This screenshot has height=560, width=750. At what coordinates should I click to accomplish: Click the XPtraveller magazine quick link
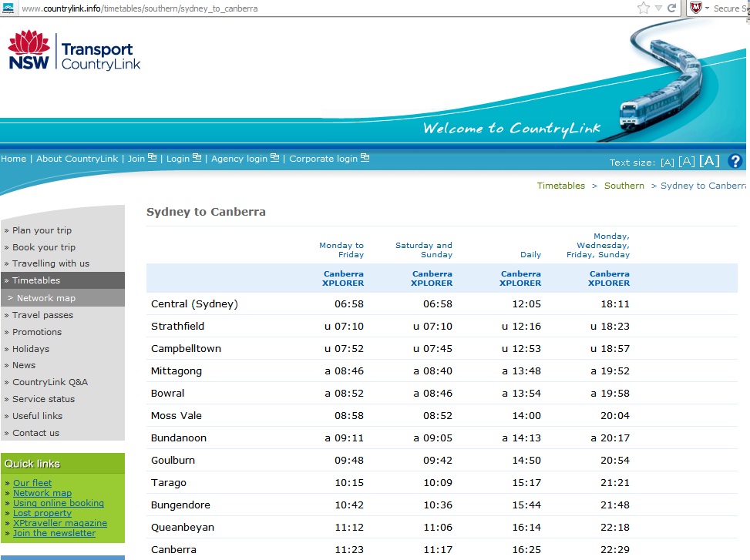pos(60,523)
